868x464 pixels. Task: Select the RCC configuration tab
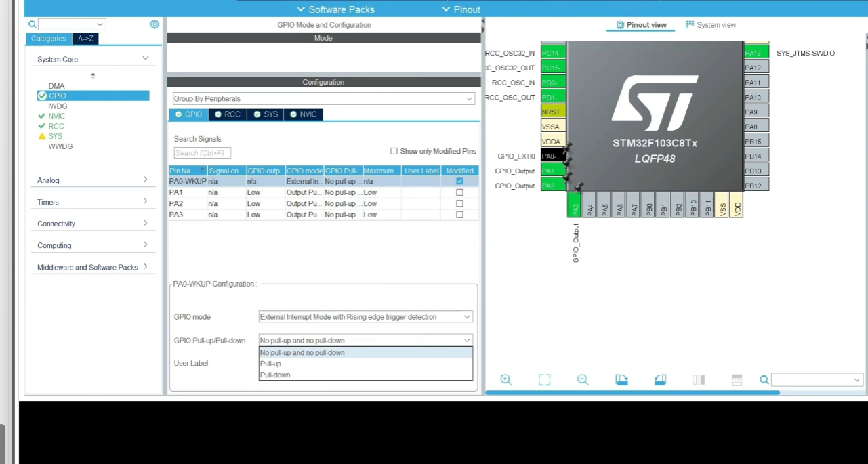pos(228,114)
